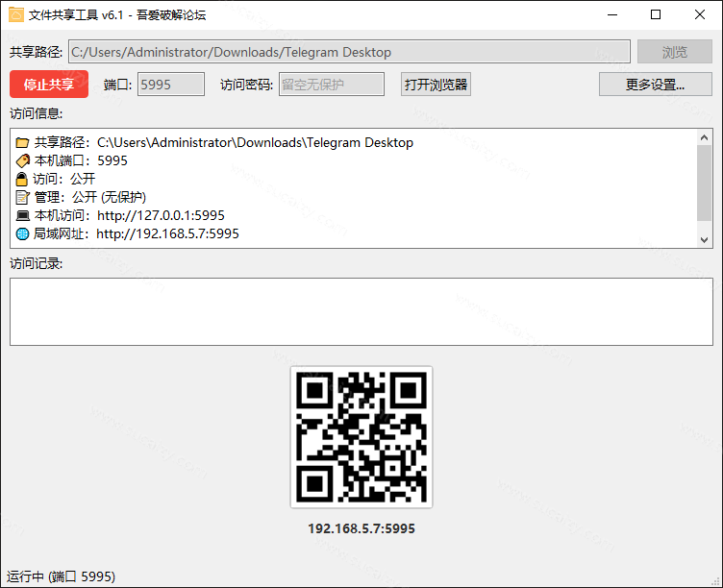
Task: Click the app folder icon in title bar
Action: click(16, 14)
